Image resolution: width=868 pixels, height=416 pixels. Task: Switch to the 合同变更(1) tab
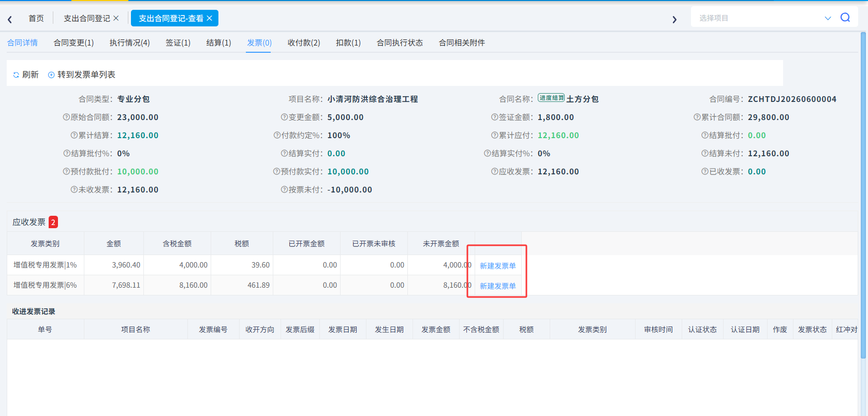coord(73,43)
